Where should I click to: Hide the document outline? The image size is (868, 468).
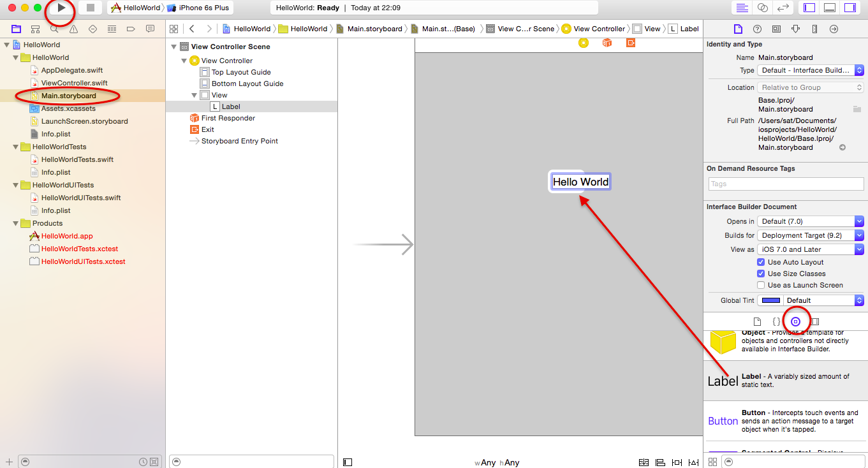pyautogui.click(x=348, y=462)
